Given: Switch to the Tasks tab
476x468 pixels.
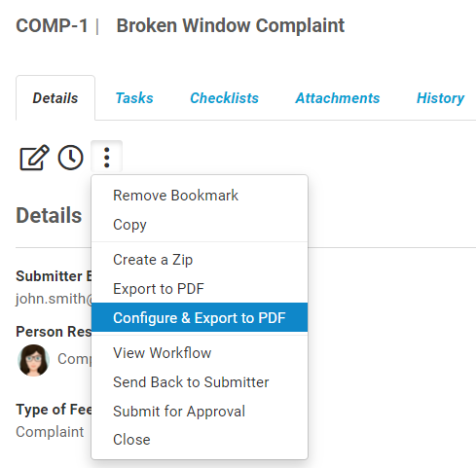Looking at the screenshot, I should point(134,98).
